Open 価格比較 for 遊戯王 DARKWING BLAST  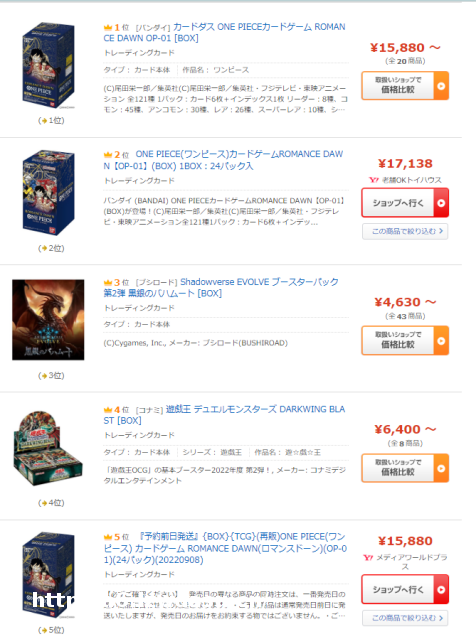click(x=405, y=468)
